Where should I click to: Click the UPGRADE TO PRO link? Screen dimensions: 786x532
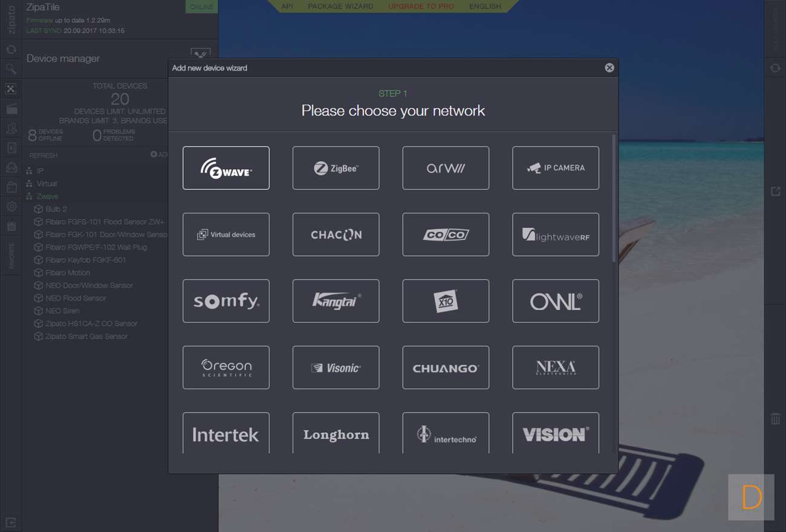[x=421, y=6]
